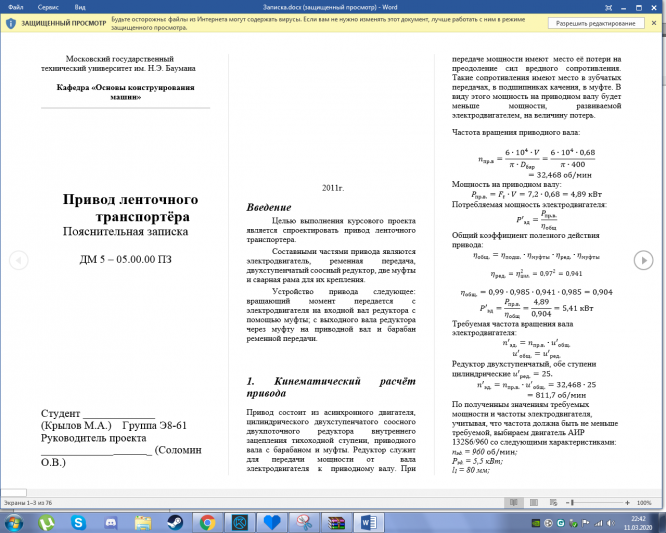The width and height of the screenshot is (666, 533).
Task: Click the volume speaker tray icon
Action: tap(611, 523)
